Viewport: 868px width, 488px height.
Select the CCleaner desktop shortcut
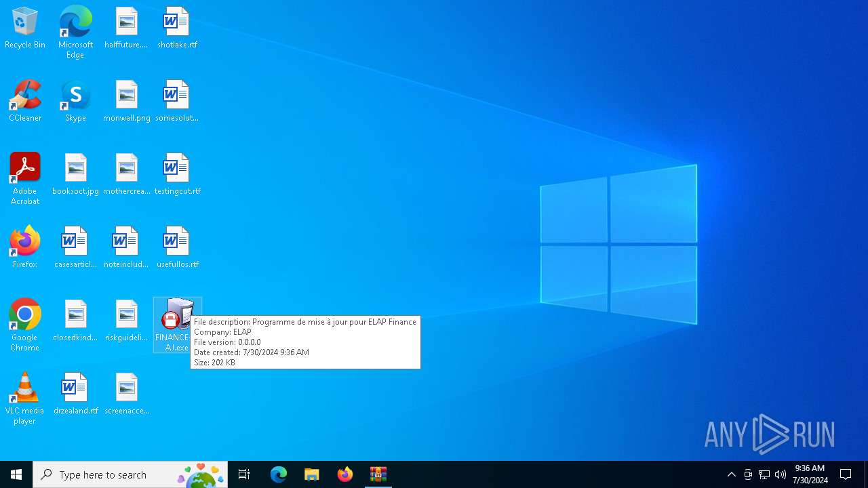(25, 102)
